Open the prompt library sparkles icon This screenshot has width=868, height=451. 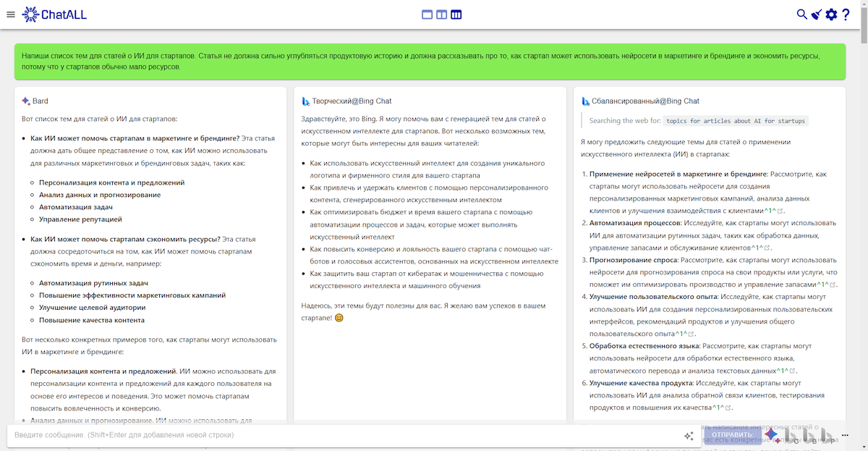(x=689, y=436)
